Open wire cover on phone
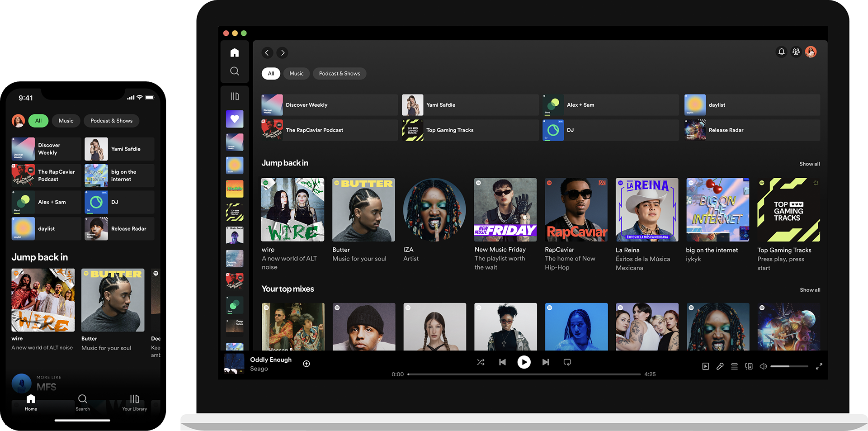Viewport: 868px width, 431px height. (43, 300)
